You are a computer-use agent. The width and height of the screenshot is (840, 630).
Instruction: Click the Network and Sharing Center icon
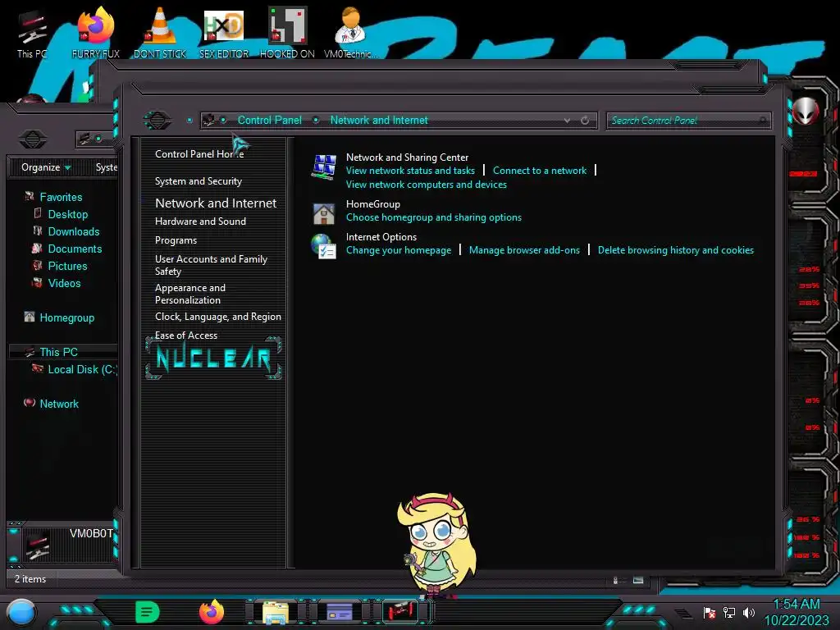pyautogui.click(x=324, y=167)
